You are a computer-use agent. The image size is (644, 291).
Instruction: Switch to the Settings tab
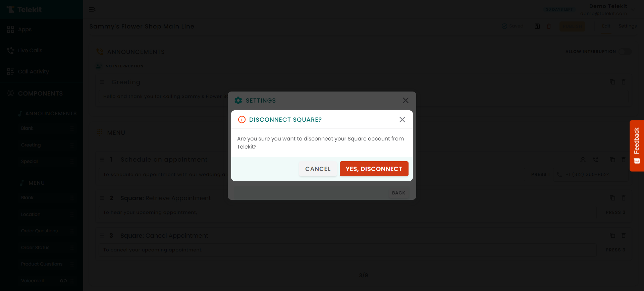click(x=627, y=26)
